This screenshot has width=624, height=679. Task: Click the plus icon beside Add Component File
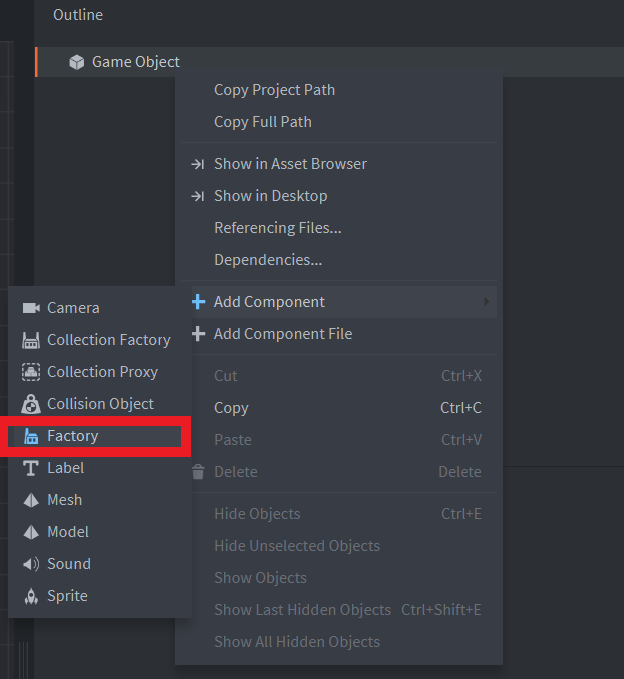(198, 334)
